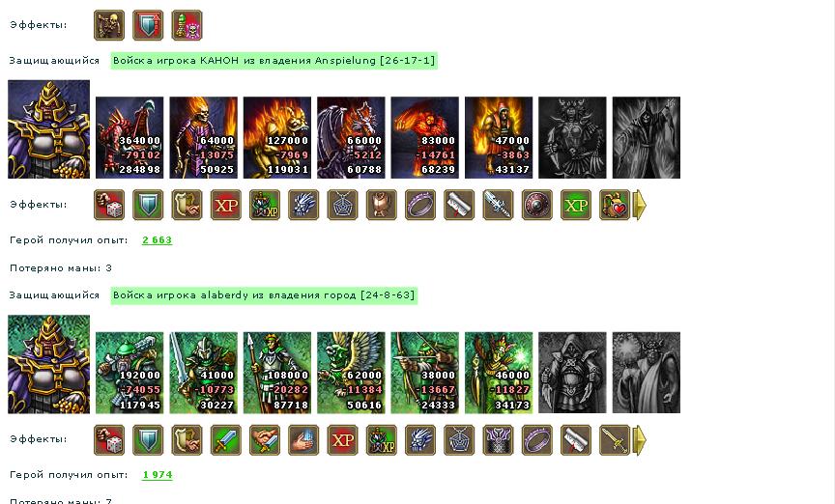Click the red XP effect icon for KAHOH
This screenshot has height=504, width=835.
pos(226,205)
